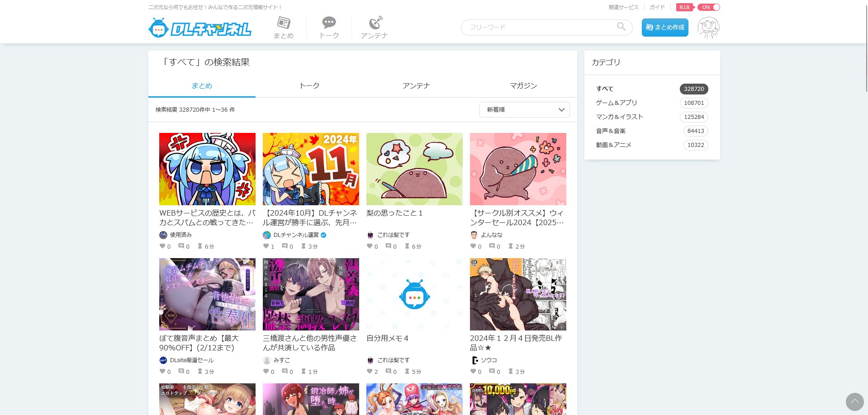Open the 10,000円 thumbnail

(518, 399)
